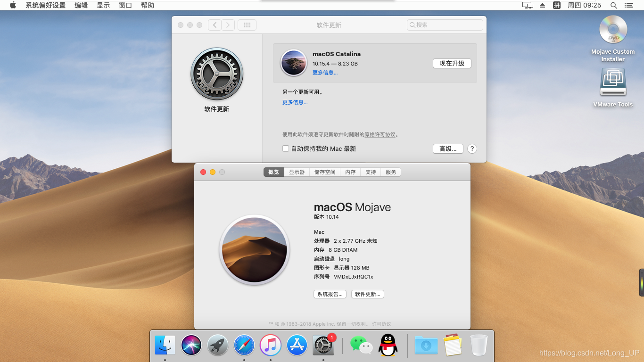
Task: Click the display mirroring menu bar icon
Action: coord(528,5)
